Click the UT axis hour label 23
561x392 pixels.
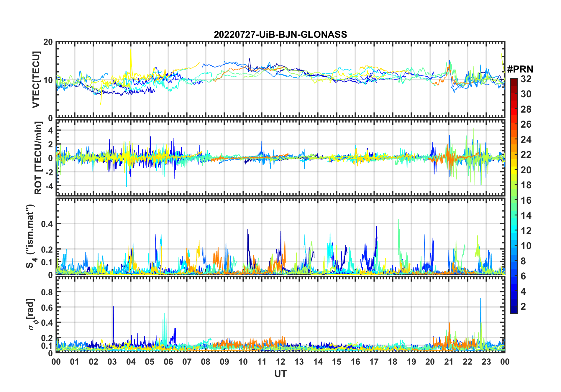pos(486,362)
